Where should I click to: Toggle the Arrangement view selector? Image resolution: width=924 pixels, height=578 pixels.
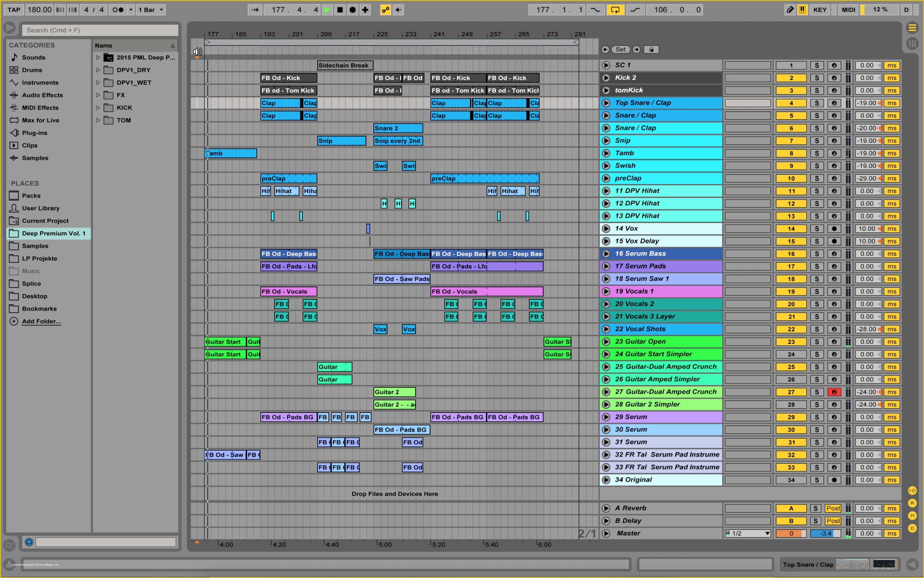coord(912,28)
